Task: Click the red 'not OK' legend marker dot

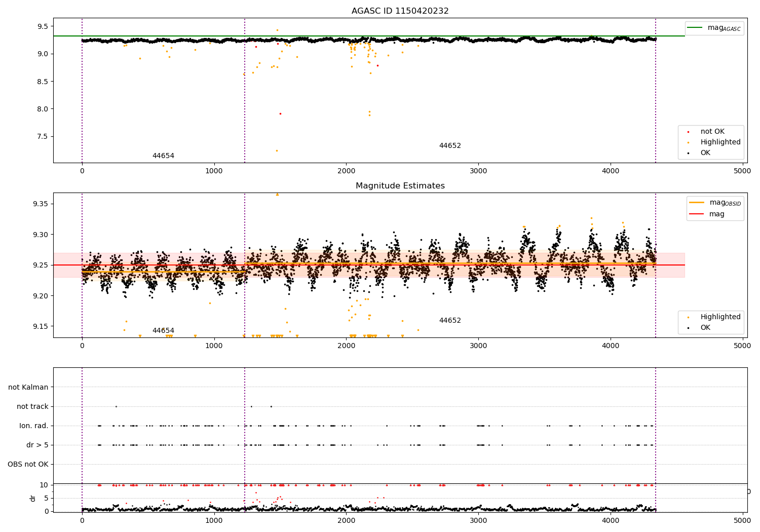Action: (x=688, y=132)
